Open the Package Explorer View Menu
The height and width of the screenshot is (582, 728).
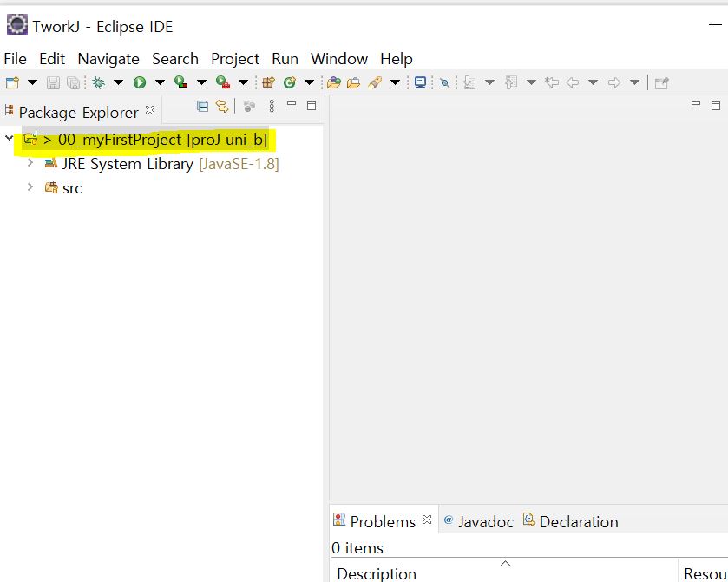272,107
